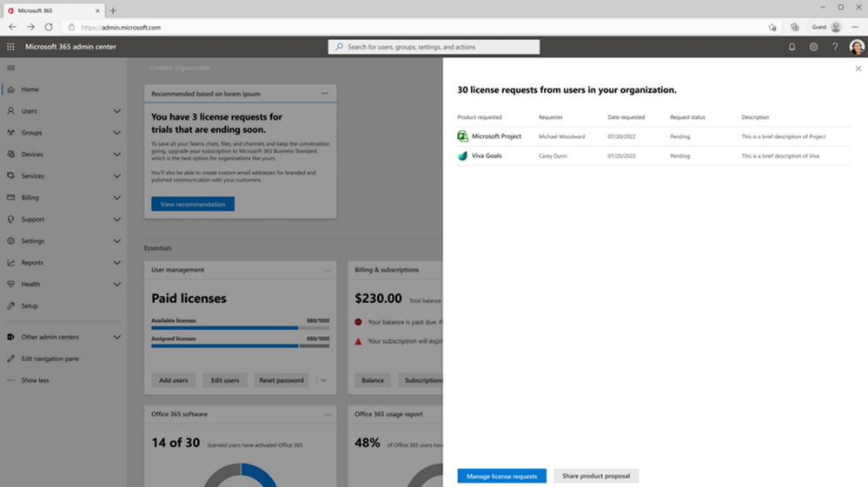868x487 pixels.
Task: Expand the Settings navigation section
Action: [116, 241]
